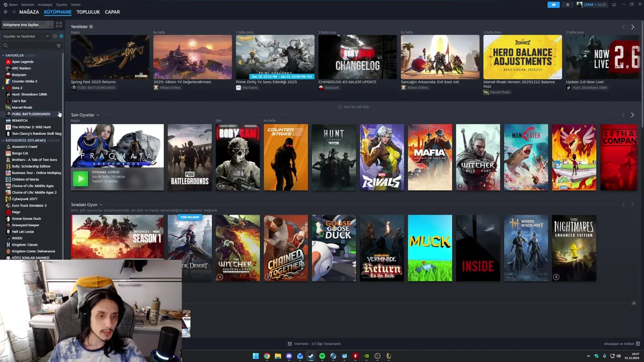This screenshot has width=644, height=362.
Task: Open the Yardım menu
Action: tap(75, 5)
